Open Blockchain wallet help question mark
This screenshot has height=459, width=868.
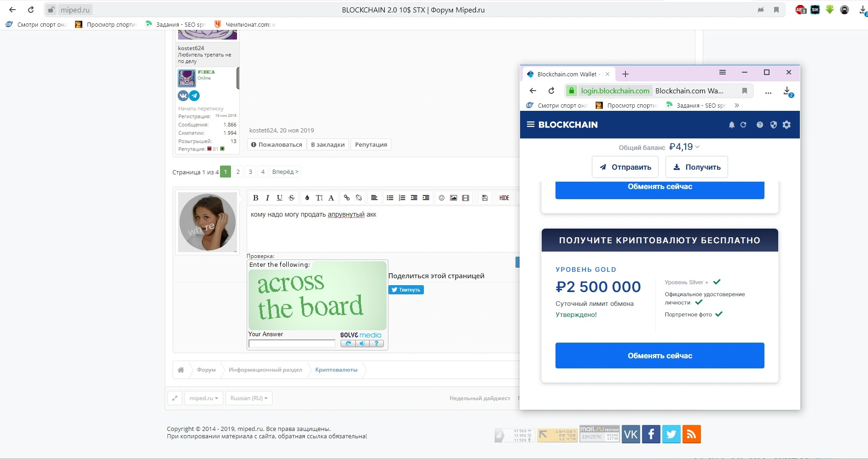pyautogui.click(x=760, y=125)
